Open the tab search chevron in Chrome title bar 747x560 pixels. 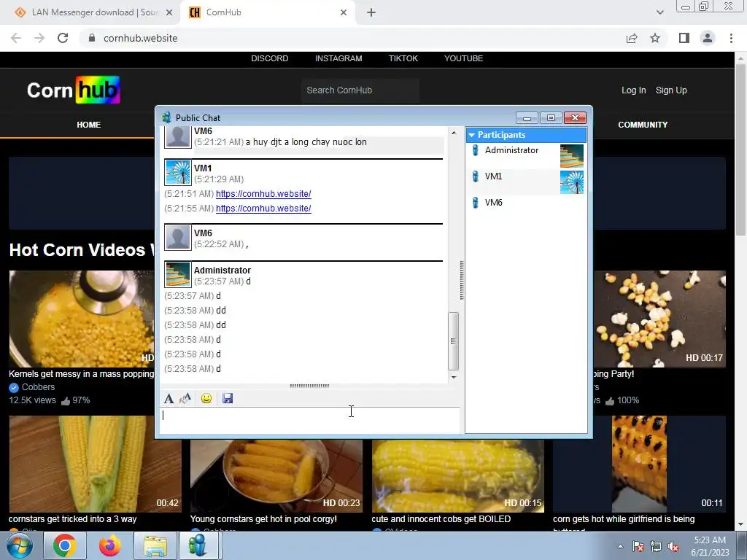[x=659, y=12]
